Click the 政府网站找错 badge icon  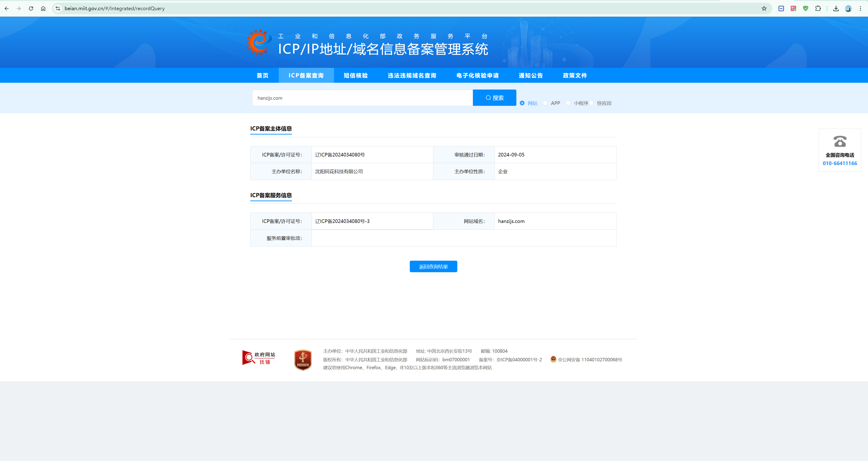[258, 358]
